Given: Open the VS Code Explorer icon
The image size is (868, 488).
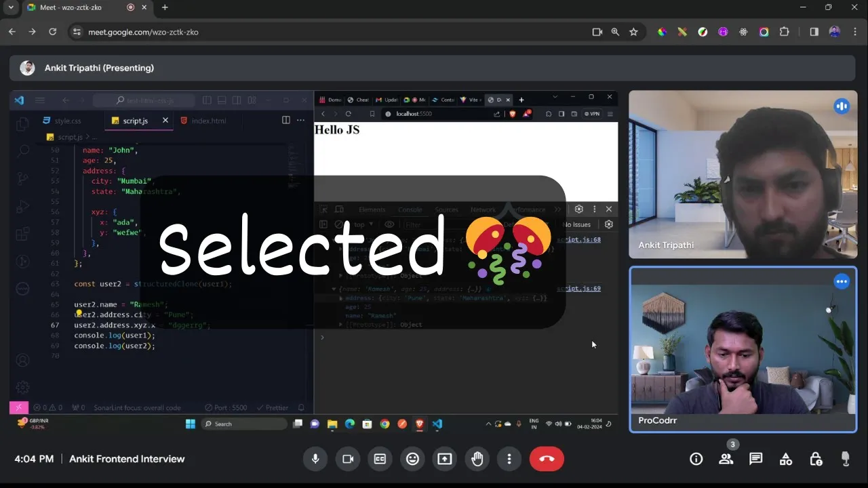Looking at the screenshot, I should tap(22, 124).
